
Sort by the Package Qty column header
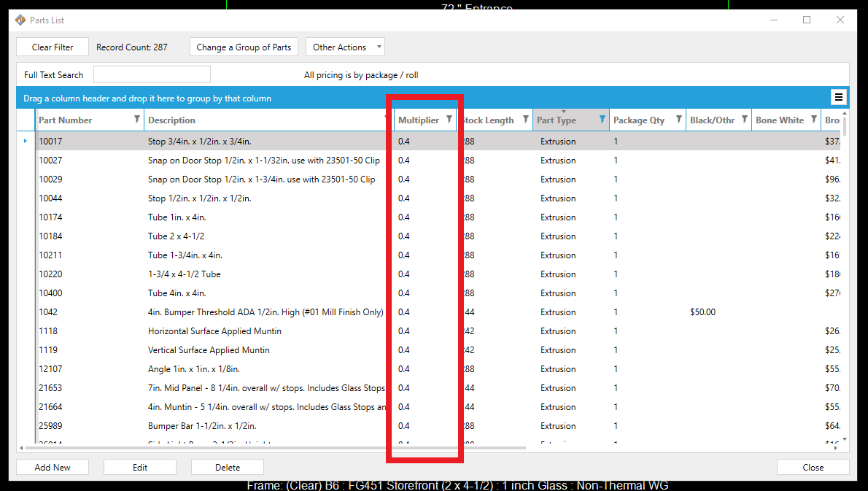[x=639, y=120]
